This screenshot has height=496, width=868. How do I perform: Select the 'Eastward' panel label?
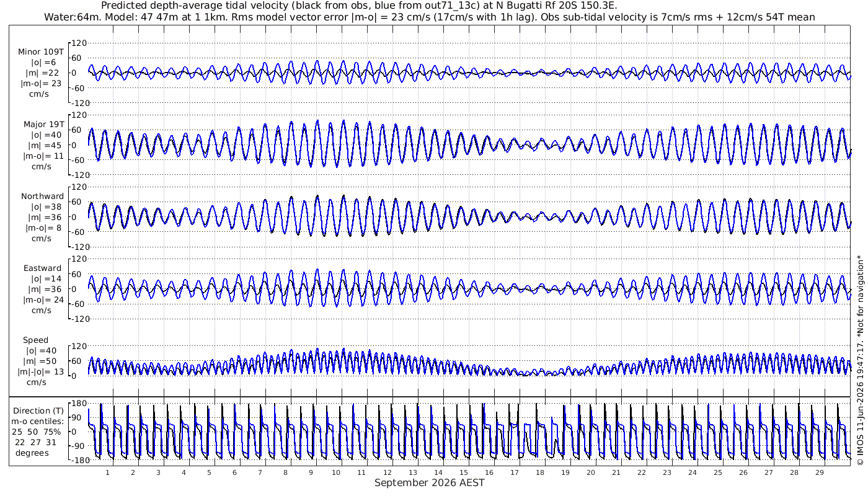click(42, 268)
